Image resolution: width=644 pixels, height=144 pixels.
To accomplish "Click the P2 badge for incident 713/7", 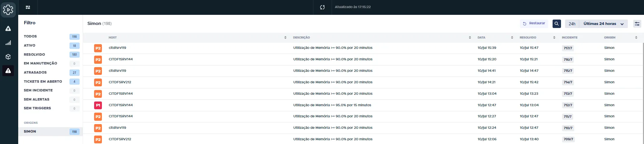I will (x=98, y=94).
